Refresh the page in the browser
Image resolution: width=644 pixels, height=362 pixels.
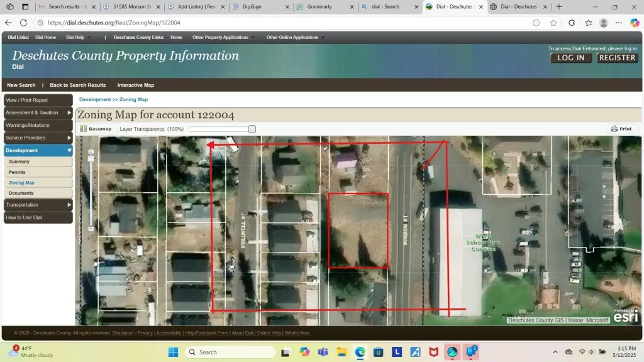[x=23, y=23]
